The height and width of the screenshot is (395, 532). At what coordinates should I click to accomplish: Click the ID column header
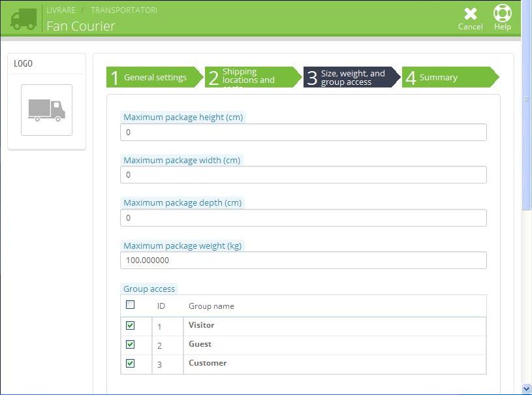click(161, 306)
